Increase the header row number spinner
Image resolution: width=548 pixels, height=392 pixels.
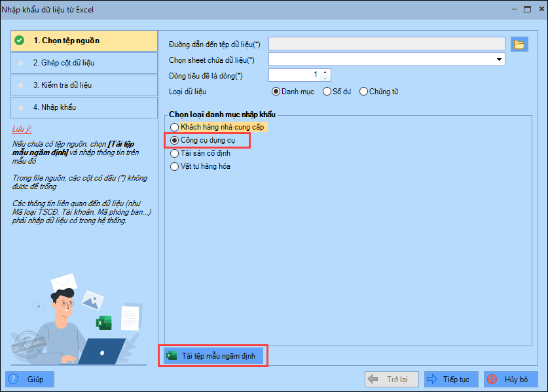pyautogui.click(x=325, y=72)
